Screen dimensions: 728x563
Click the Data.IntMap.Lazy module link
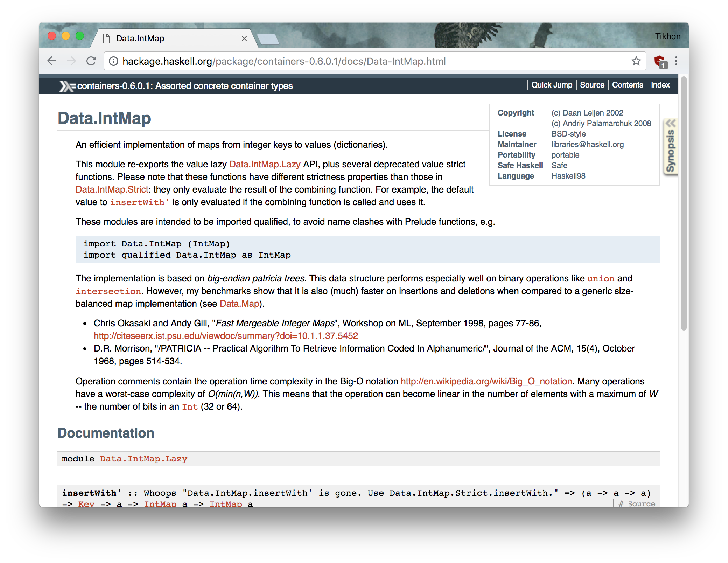(143, 459)
